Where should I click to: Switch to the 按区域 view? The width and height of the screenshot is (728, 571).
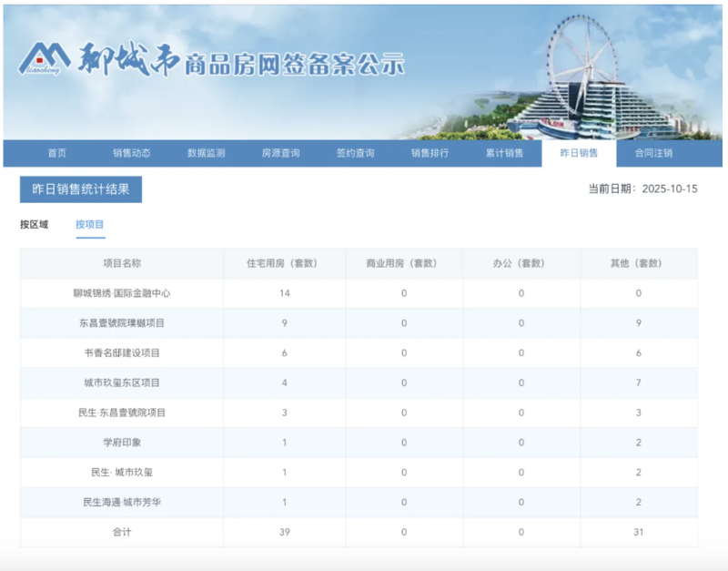(x=35, y=222)
